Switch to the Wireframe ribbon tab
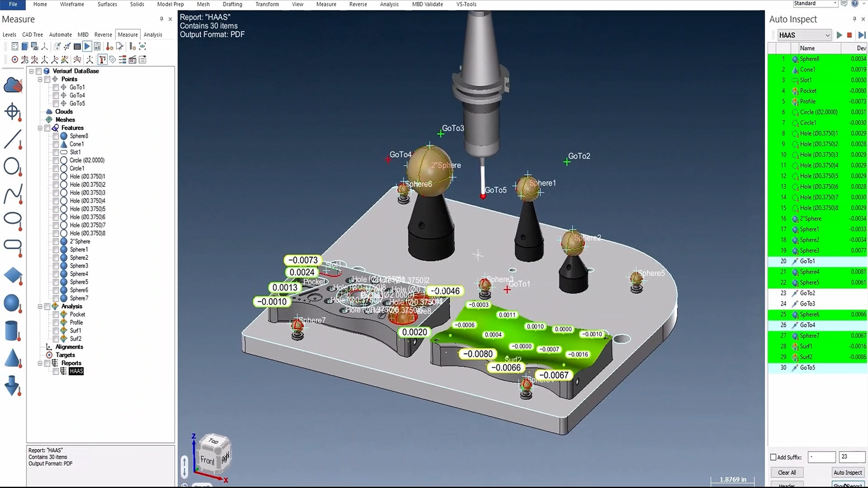Viewport: 868px width, 488px height. click(71, 4)
